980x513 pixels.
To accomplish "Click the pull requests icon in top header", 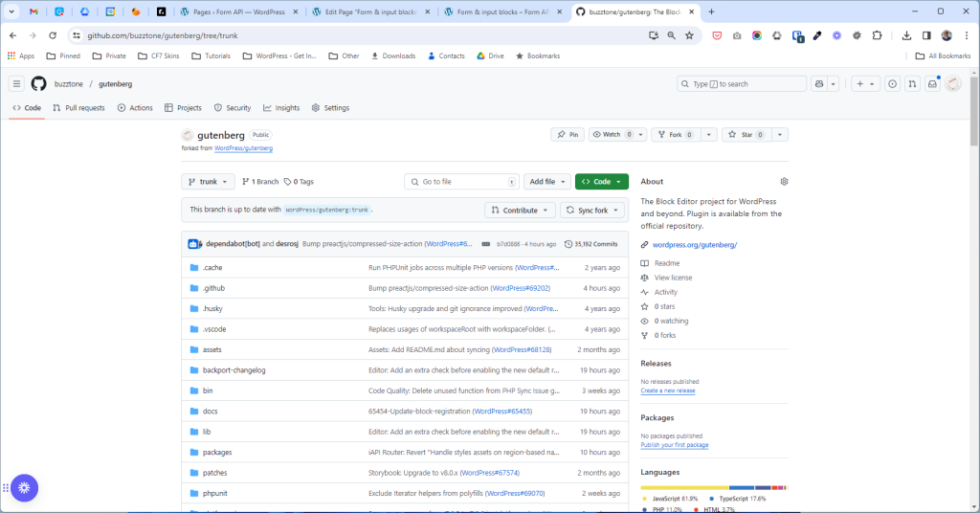I will 912,84.
